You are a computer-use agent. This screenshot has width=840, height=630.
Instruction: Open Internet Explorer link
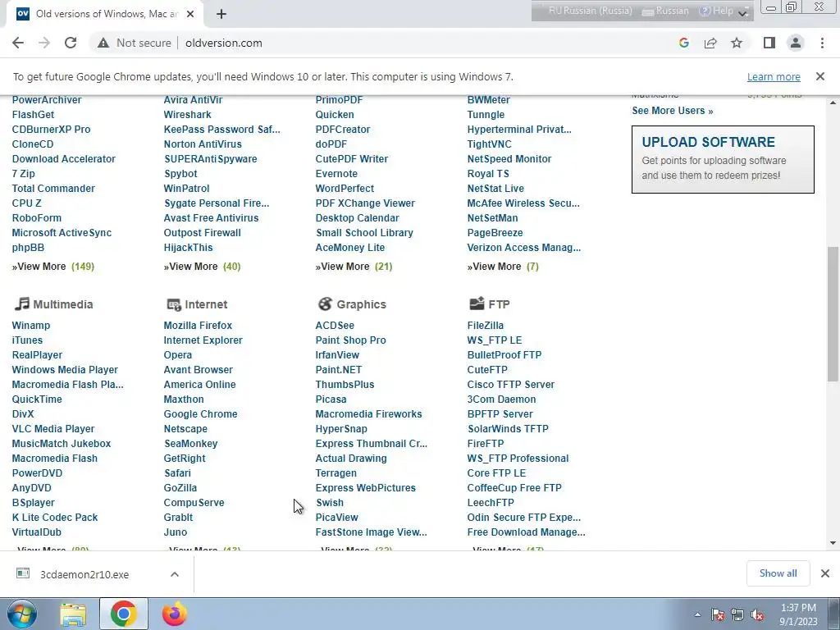(x=203, y=340)
